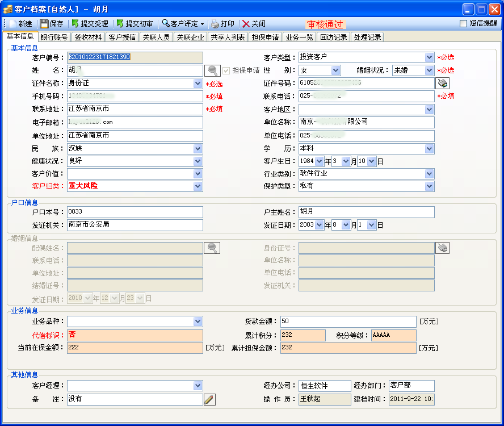The width and height of the screenshot is (504, 426).
Task: Open the 婚姻状况 marital status dropdown
Action: tap(430, 70)
